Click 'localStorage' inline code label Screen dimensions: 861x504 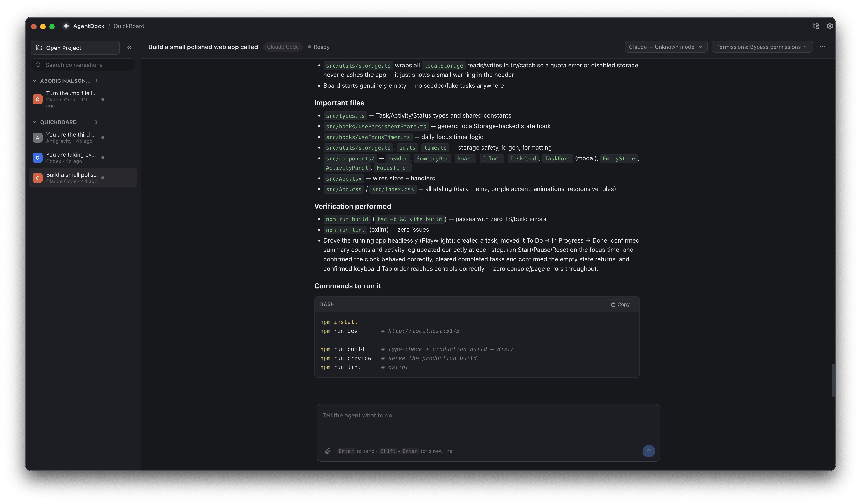tap(443, 66)
